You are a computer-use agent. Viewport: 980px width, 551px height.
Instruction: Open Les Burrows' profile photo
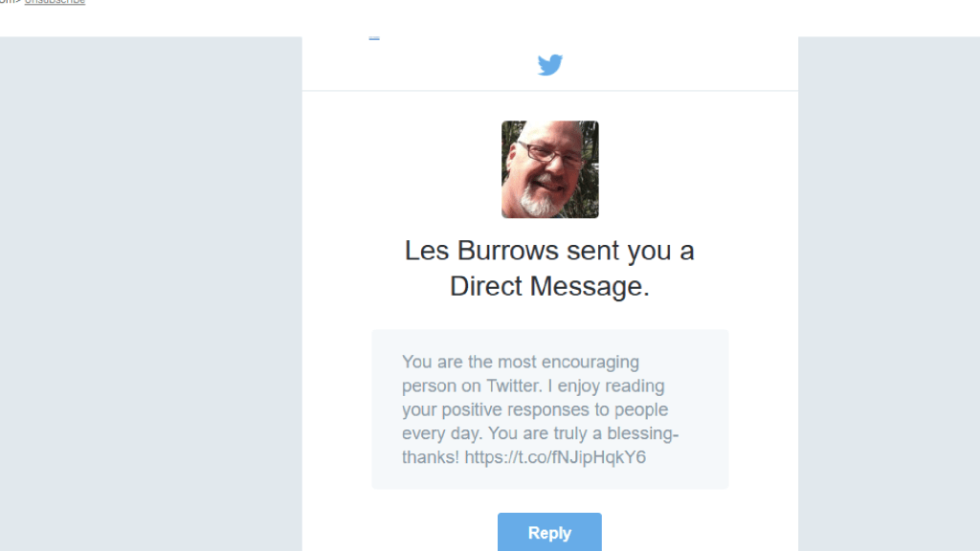(550, 169)
